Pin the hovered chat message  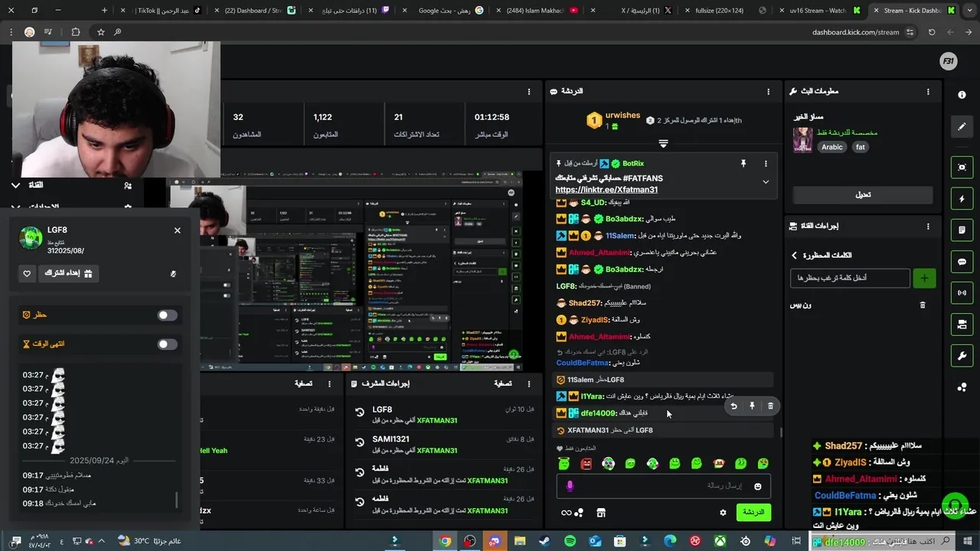point(752,406)
